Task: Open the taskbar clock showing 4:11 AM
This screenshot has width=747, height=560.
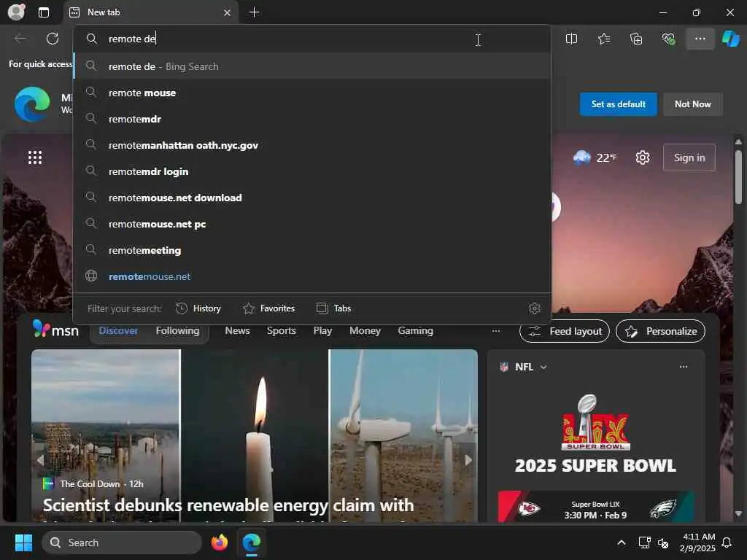Action: tap(698, 542)
